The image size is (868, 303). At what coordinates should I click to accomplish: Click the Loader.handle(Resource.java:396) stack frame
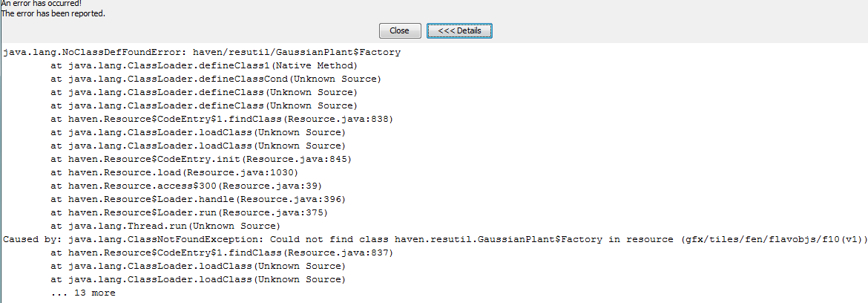tap(198, 200)
